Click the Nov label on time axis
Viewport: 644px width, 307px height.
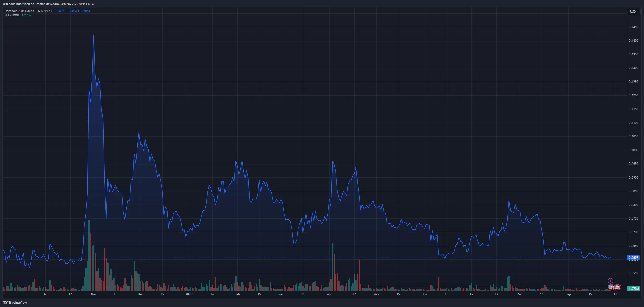coord(94,294)
